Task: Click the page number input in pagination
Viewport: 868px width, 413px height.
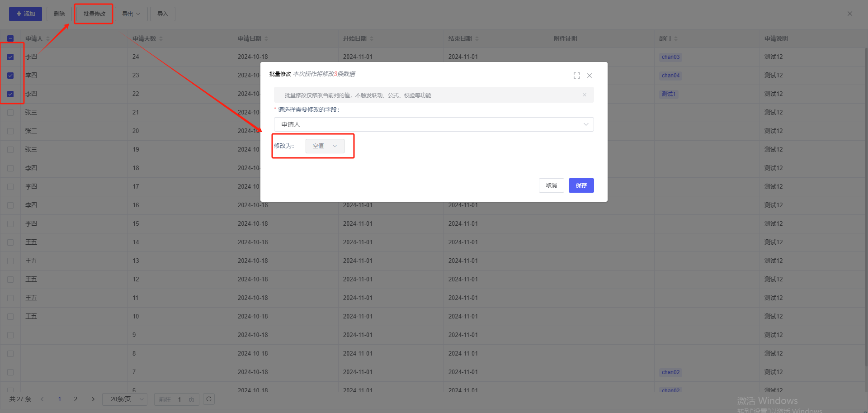Action: [x=179, y=399]
